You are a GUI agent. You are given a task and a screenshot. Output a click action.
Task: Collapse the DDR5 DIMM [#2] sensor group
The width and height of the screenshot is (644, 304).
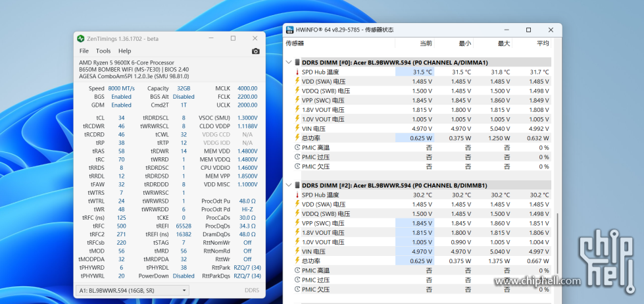(x=289, y=186)
